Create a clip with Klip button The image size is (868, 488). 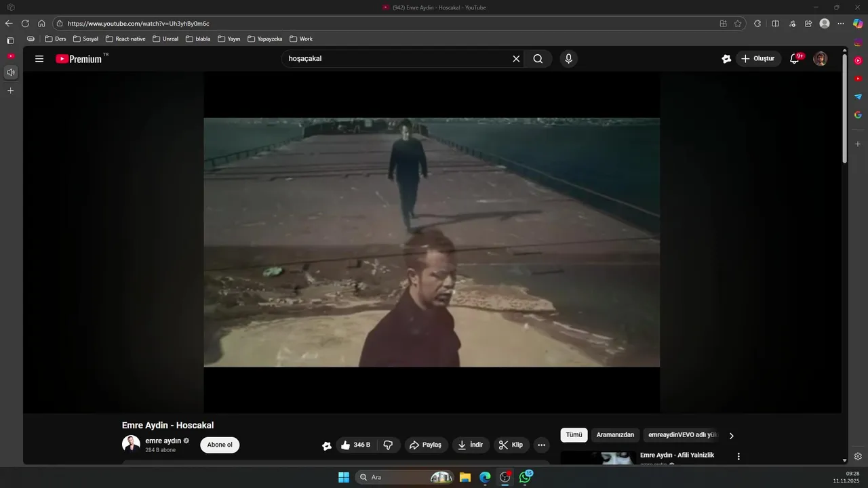coord(511,445)
